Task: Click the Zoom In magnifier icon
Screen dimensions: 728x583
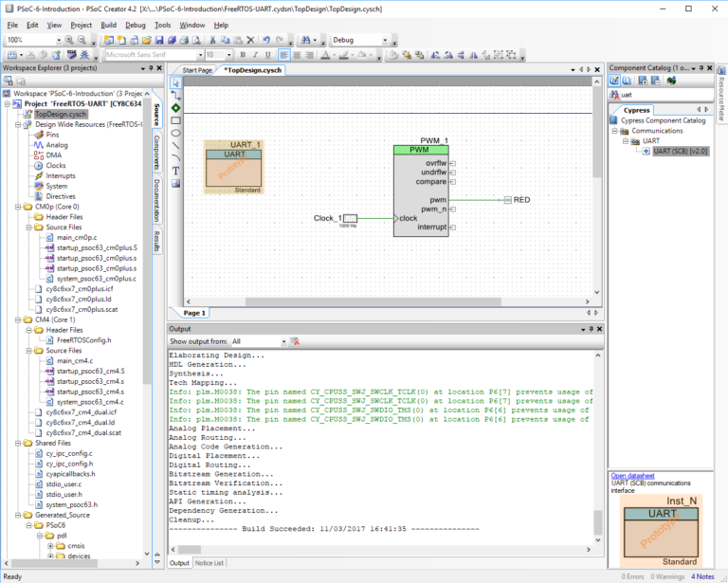Action: point(69,41)
